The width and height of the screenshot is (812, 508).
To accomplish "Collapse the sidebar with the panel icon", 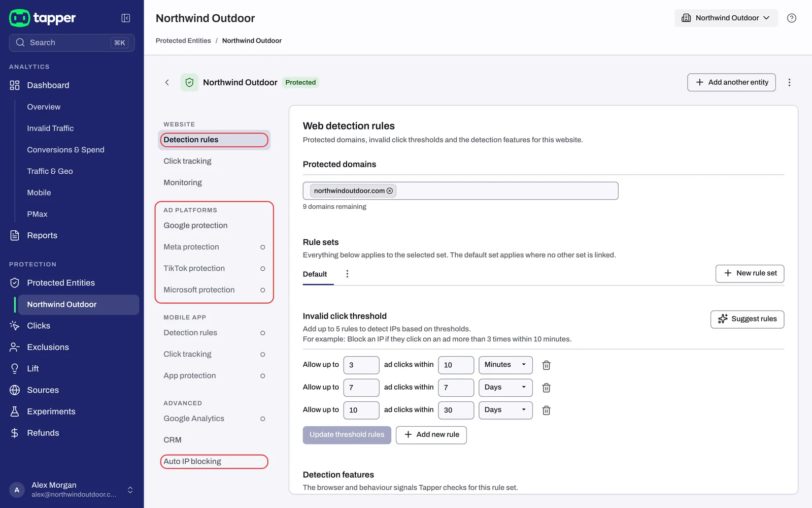I will click(126, 18).
